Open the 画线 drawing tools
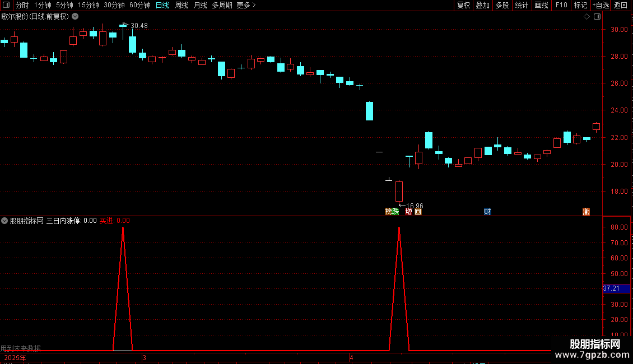The image size is (633, 364). click(541, 5)
